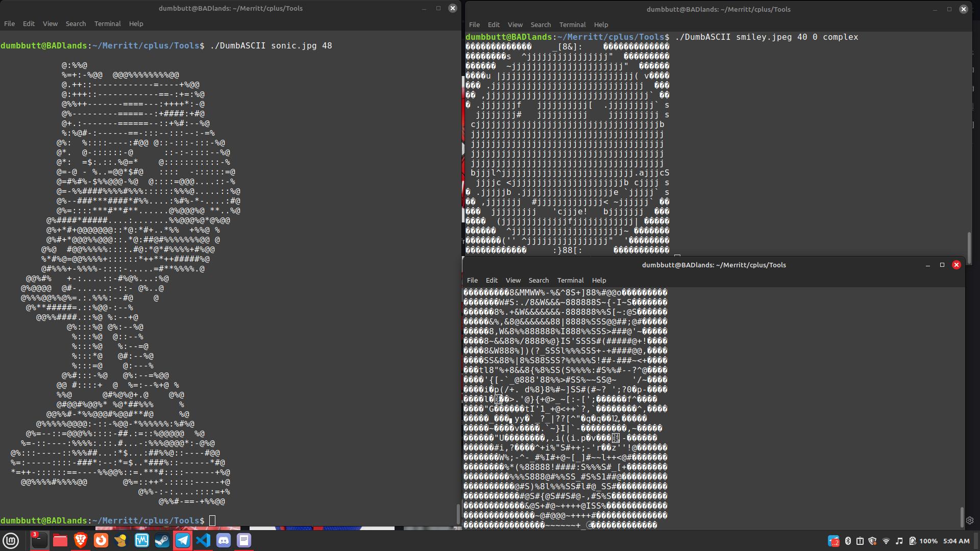Open Visual Studio Code from the taskbar
The width and height of the screenshot is (980, 551).
tap(203, 540)
